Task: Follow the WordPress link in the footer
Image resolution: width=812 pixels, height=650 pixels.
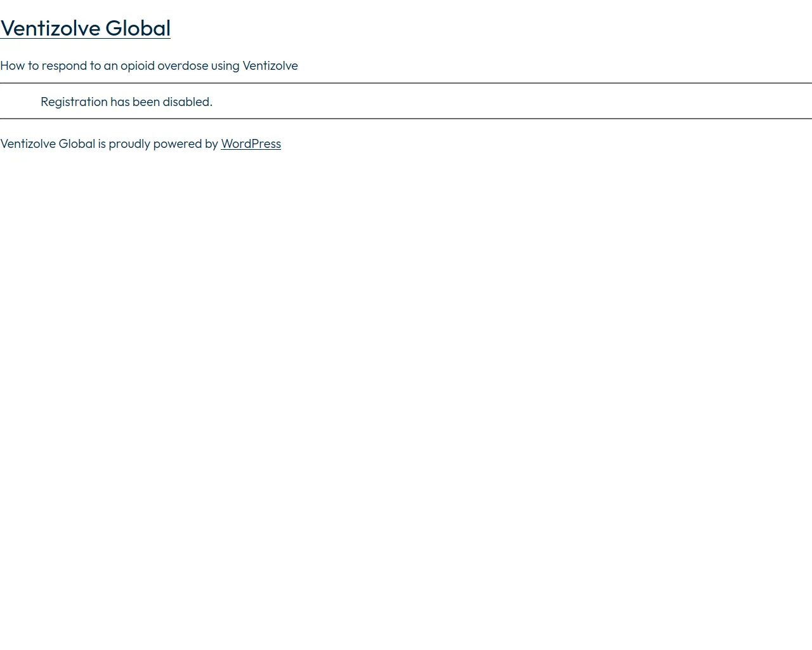Action: [251, 143]
